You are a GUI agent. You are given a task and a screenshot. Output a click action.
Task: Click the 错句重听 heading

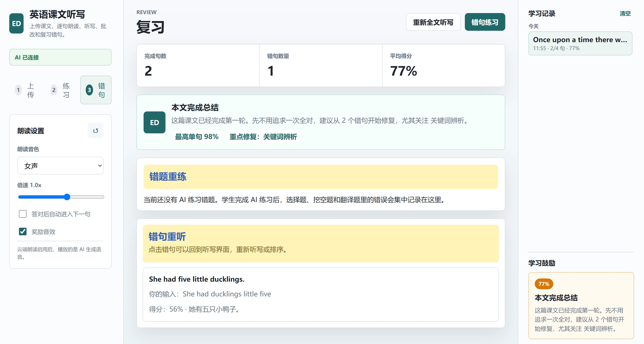click(x=167, y=236)
